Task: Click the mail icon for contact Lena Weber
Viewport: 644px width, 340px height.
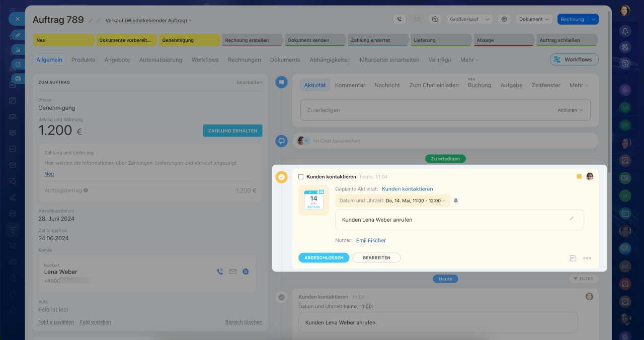Action: [x=233, y=271]
